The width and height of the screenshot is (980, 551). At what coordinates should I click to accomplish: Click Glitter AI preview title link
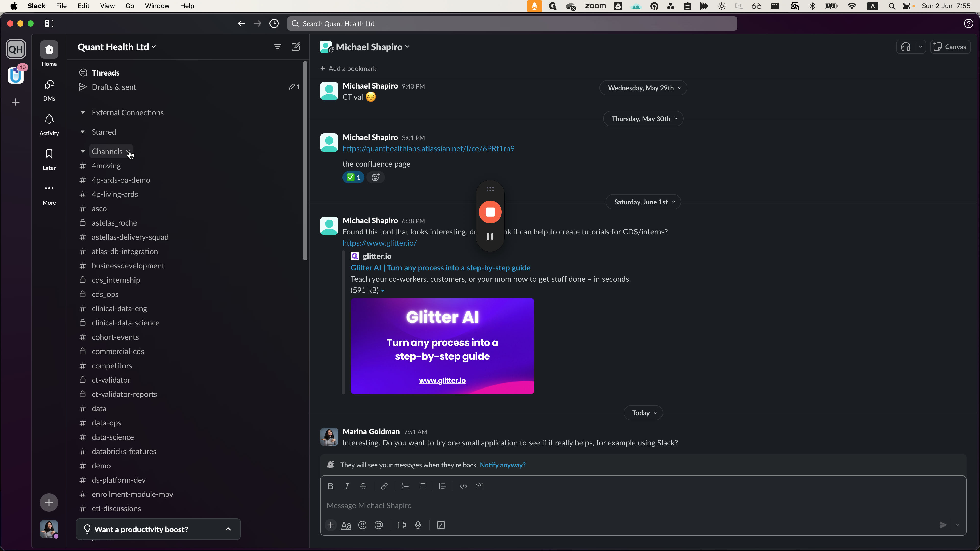(440, 268)
